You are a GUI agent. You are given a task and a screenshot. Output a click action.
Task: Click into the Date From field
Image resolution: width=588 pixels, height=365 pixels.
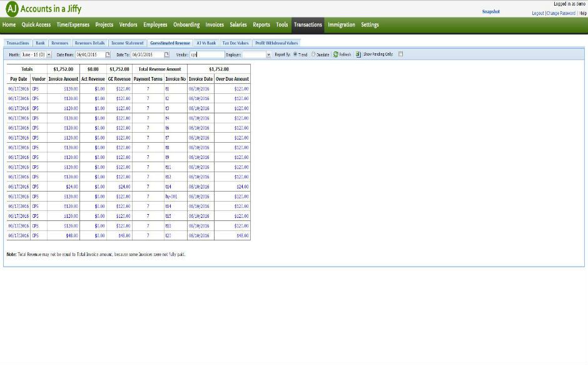(90, 54)
